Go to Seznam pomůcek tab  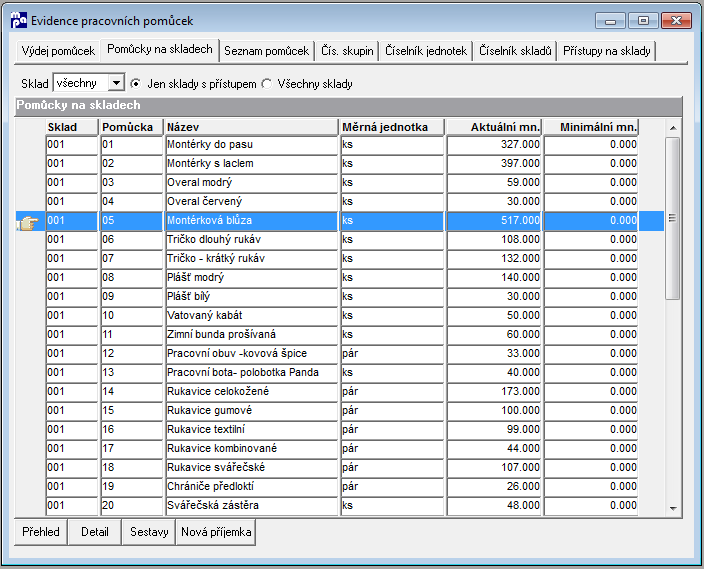coord(266,51)
